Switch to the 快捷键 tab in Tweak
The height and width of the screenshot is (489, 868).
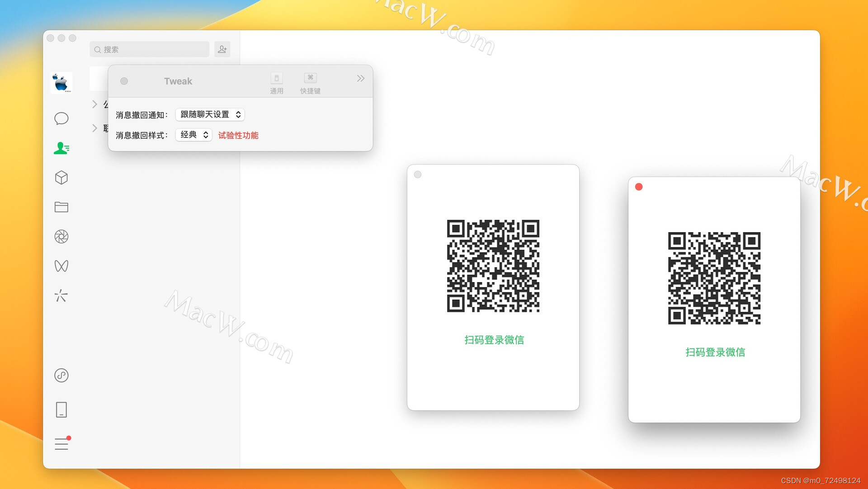[x=310, y=82]
